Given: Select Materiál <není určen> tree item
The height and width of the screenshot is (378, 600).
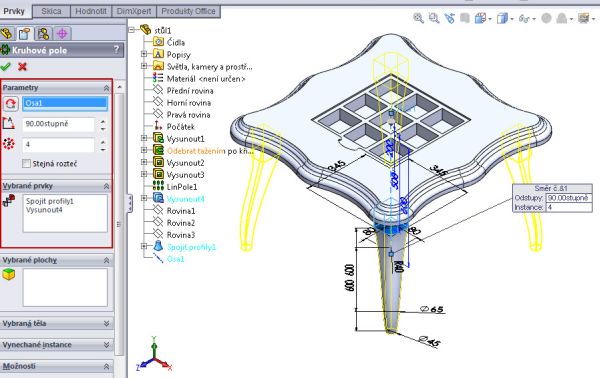Looking at the screenshot, I should point(206,79).
